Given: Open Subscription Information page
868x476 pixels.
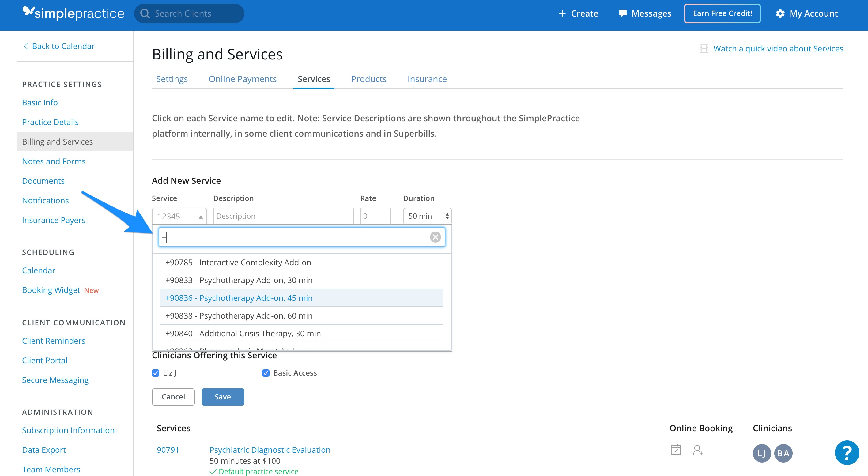Looking at the screenshot, I should click(68, 430).
